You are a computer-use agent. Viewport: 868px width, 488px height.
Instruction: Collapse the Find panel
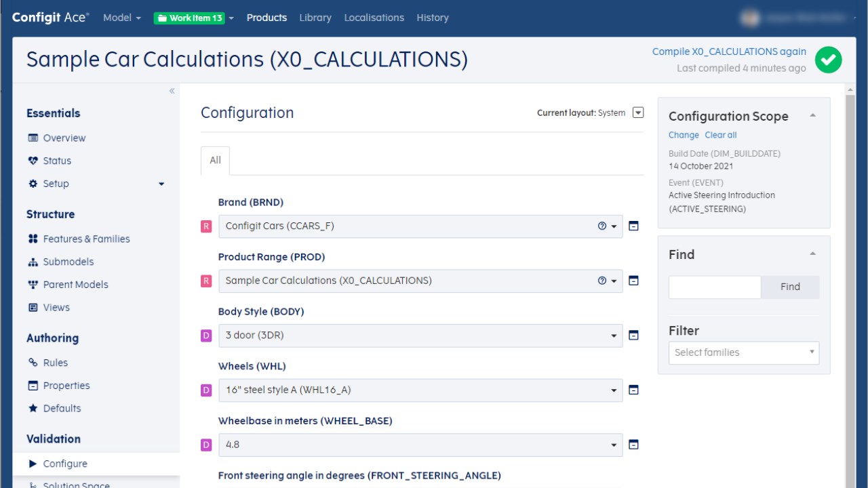tap(812, 254)
